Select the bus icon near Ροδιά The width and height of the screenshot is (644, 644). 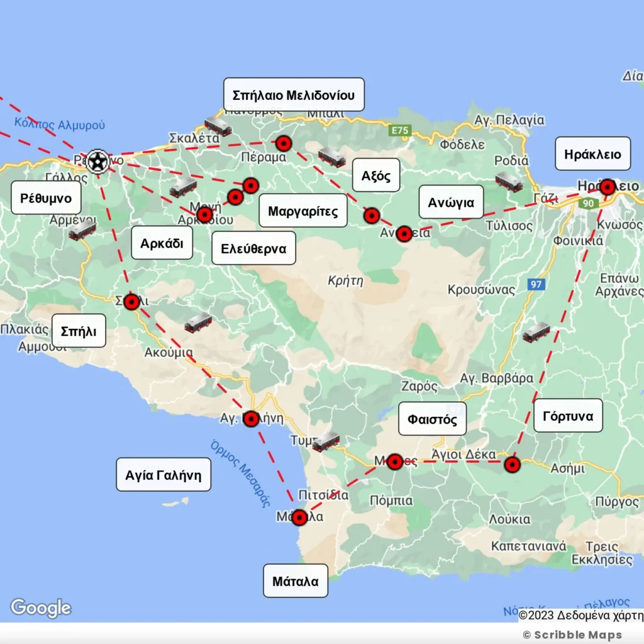click(x=509, y=182)
